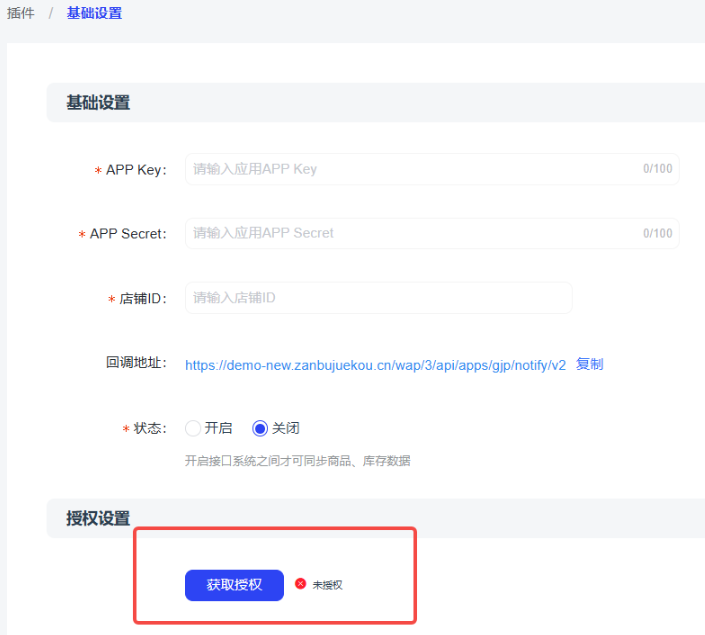Click the 回调地址 label
The image size is (705, 635).
click(136, 363)
